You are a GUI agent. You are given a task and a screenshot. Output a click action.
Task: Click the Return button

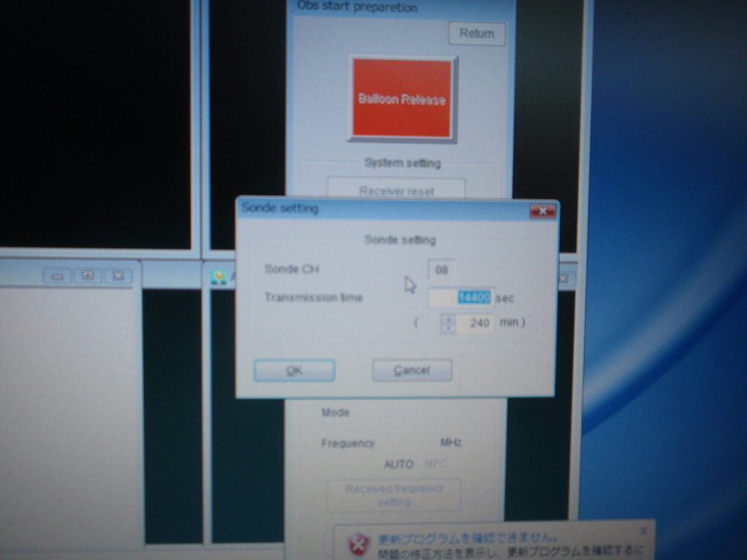477,34
